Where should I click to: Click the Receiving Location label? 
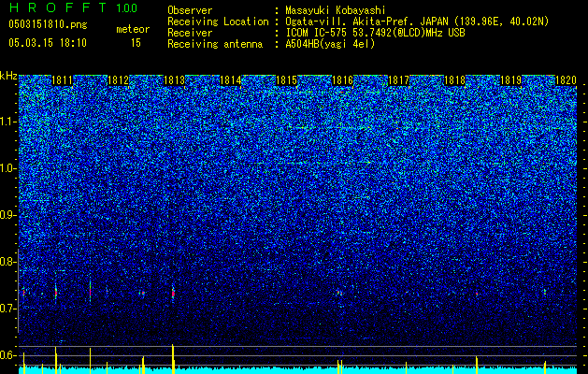[218, 22]
